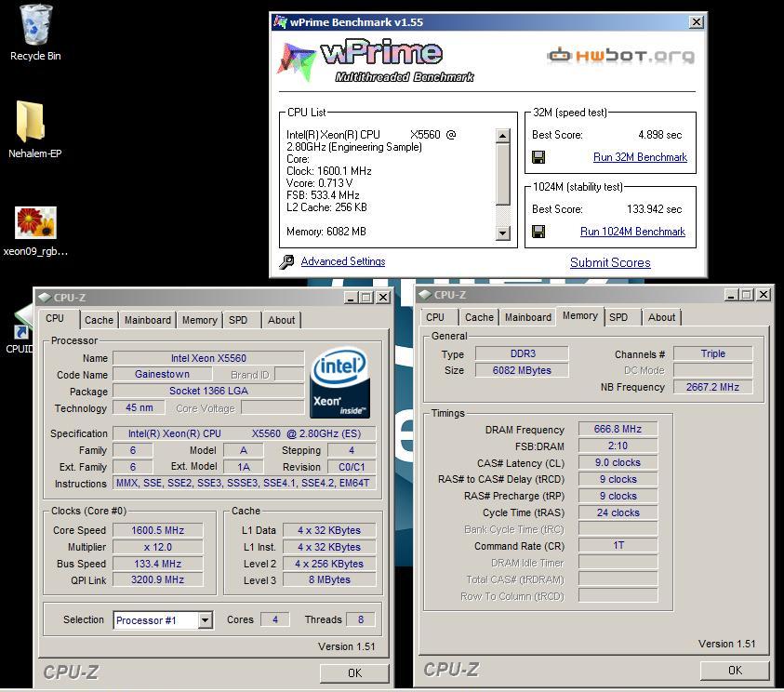Click the Code Name field Gainestown
Screen dimensions: 784x692
tap(162, 374)
